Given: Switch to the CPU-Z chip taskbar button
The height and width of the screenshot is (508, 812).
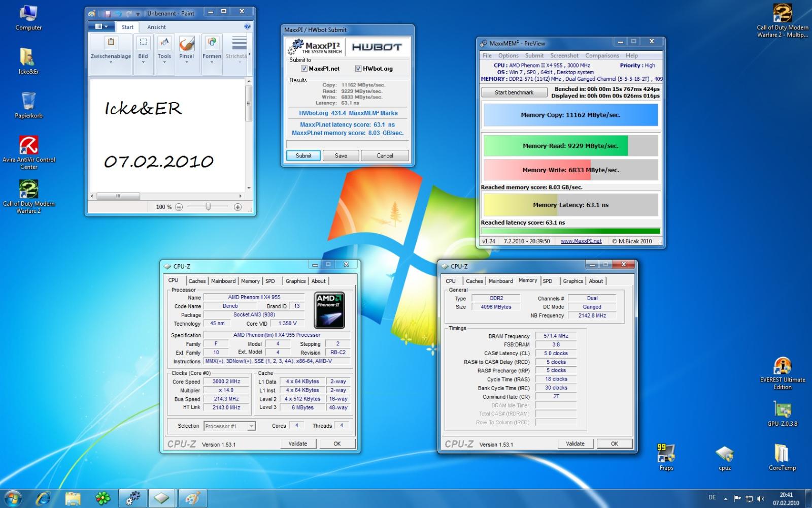Looking at the screenshot, I should (162, 498).
